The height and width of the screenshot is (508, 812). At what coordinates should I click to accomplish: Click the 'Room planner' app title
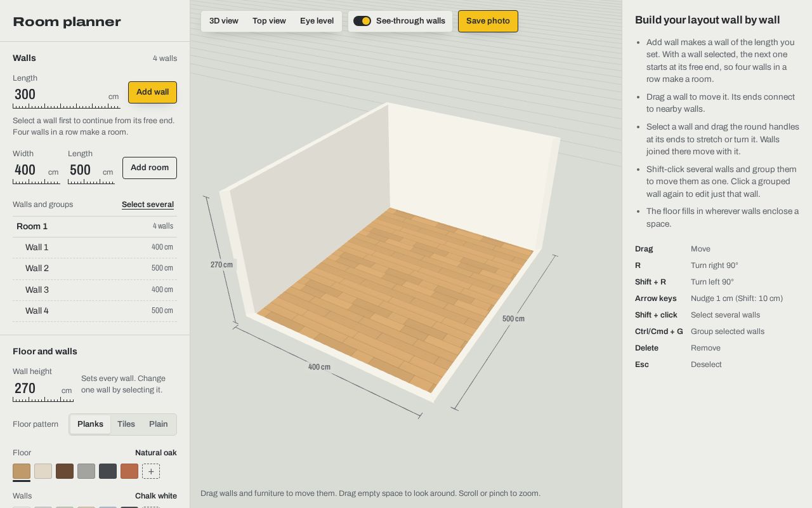click(67, 22)
